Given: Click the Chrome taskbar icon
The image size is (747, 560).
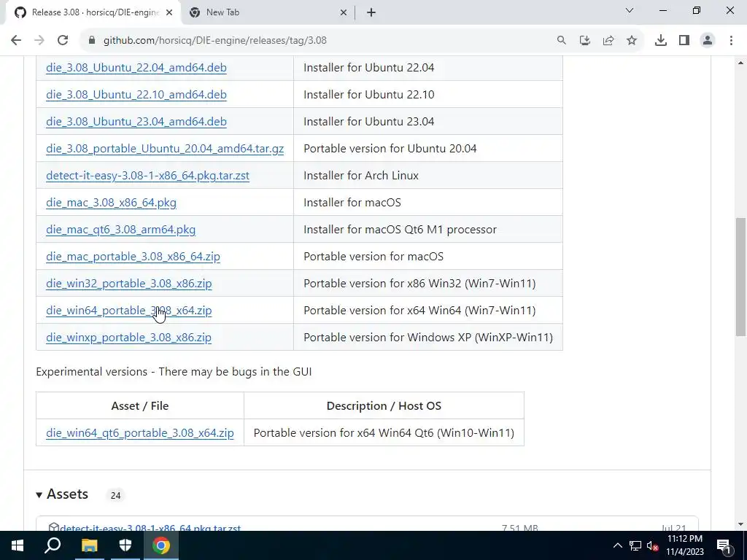Looking at the screenshot, I should (x=161, y=545).
